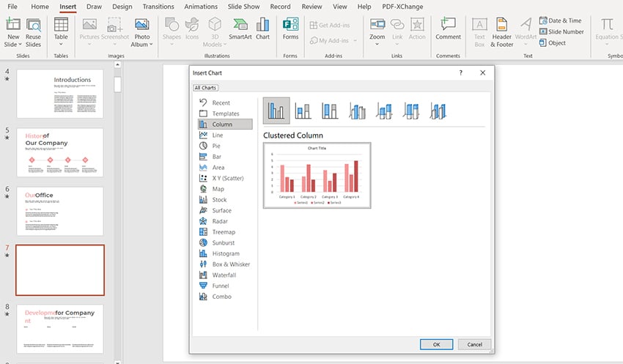Click the Clustered Column chart preview
Screen dimensions: 623x364
pyautogui.click(x=317, y=175)
